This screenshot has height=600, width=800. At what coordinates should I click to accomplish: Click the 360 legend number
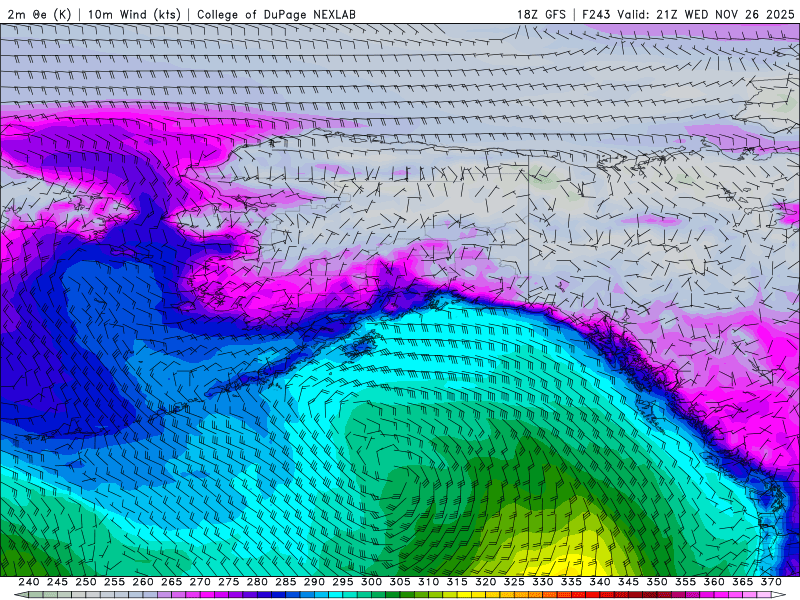(x=714, y=582)
